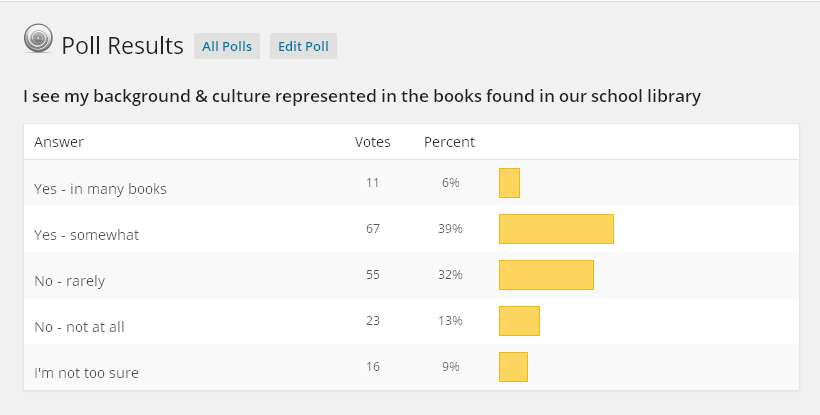Screen dimensions: 820x415
Task: Click the Poll Results heading text
Action: [x=122, y=46]
